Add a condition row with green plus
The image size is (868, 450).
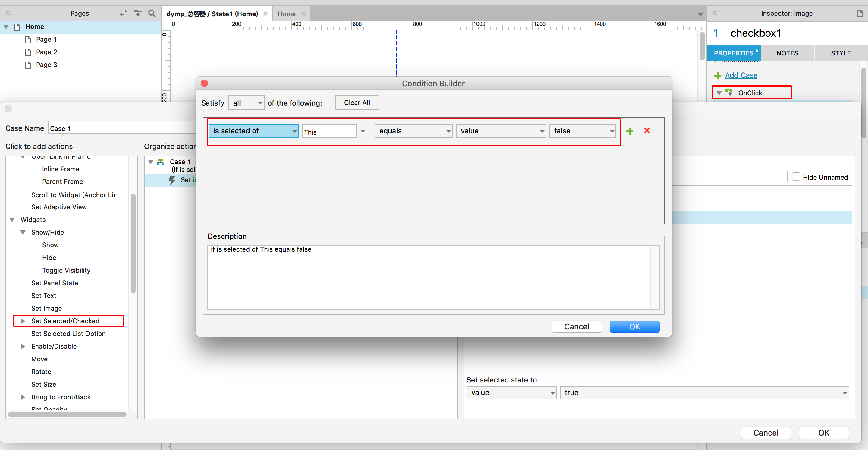629,131
